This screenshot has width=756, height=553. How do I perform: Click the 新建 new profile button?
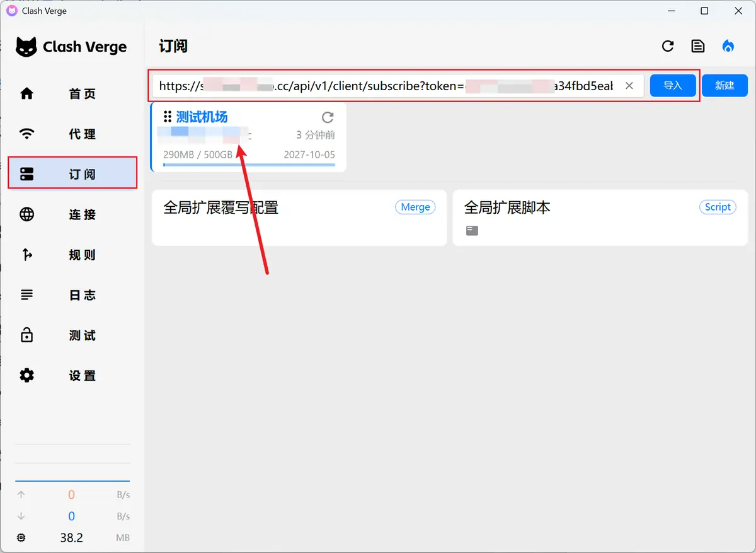pos(724,86)
